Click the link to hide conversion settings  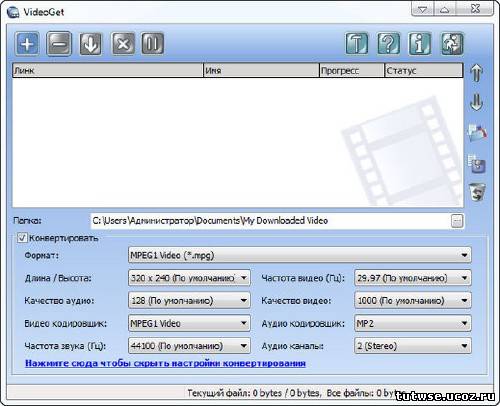165,363
